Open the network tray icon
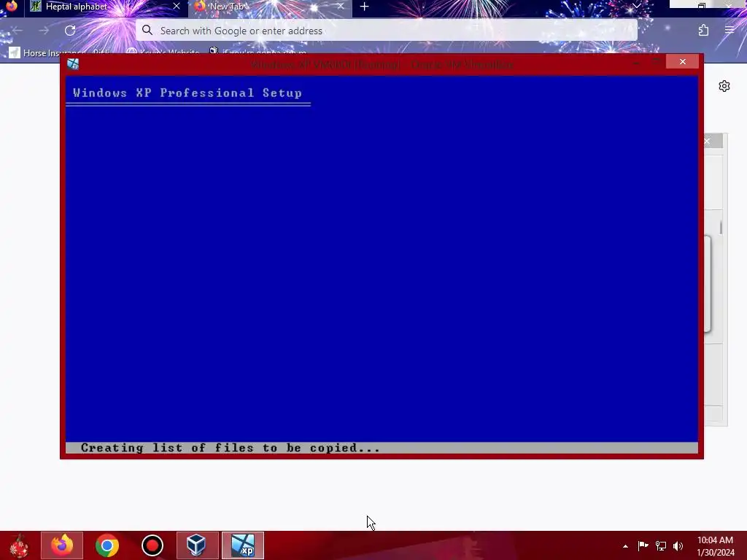Viewport: 747px width, 560px height. [660, 545]
